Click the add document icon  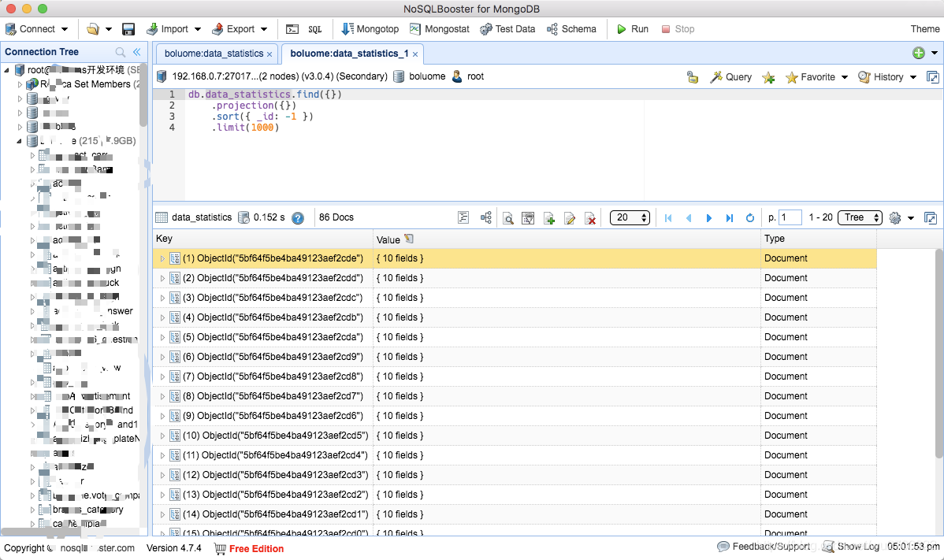(x=549, y=217)
